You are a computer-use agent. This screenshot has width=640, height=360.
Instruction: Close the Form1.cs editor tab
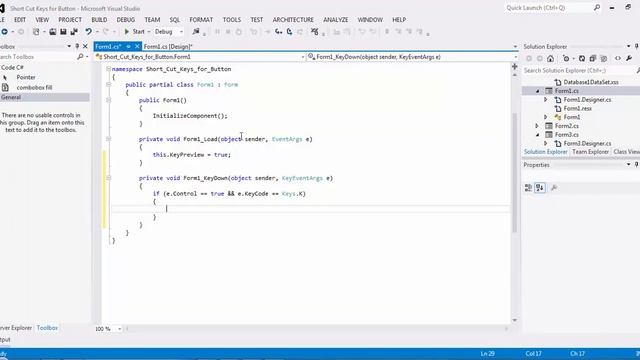click(x=137, y=47)
